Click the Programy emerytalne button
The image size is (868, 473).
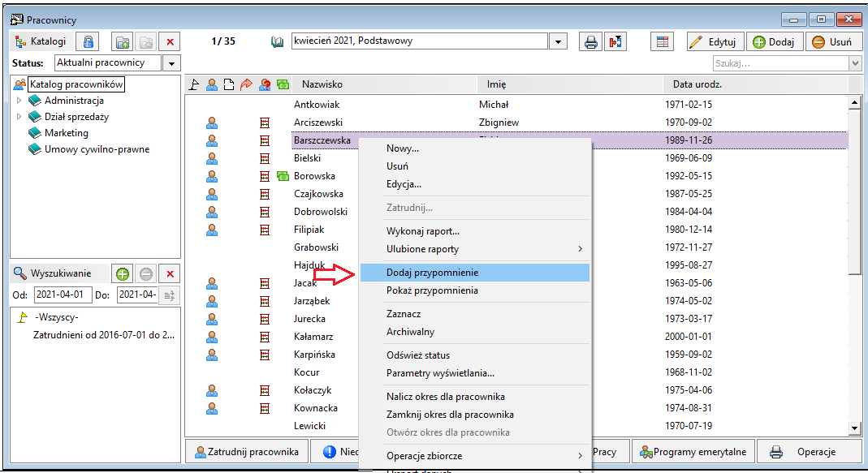[693, 452]
